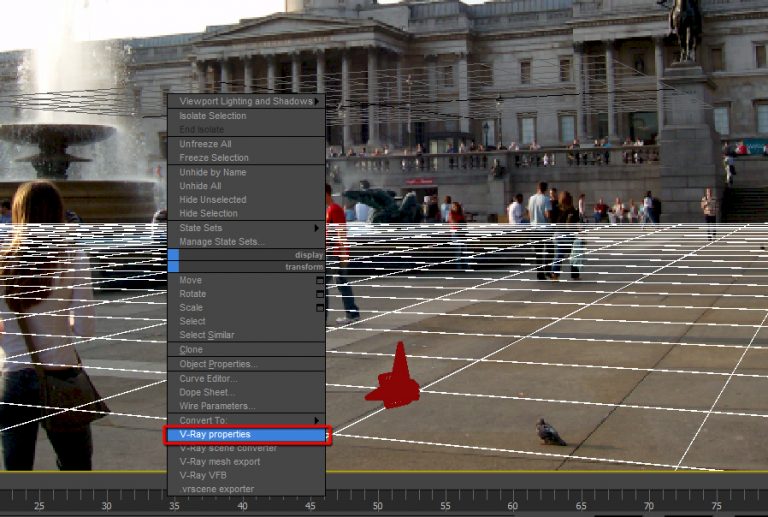Open Move transform settings box icon

320,281
